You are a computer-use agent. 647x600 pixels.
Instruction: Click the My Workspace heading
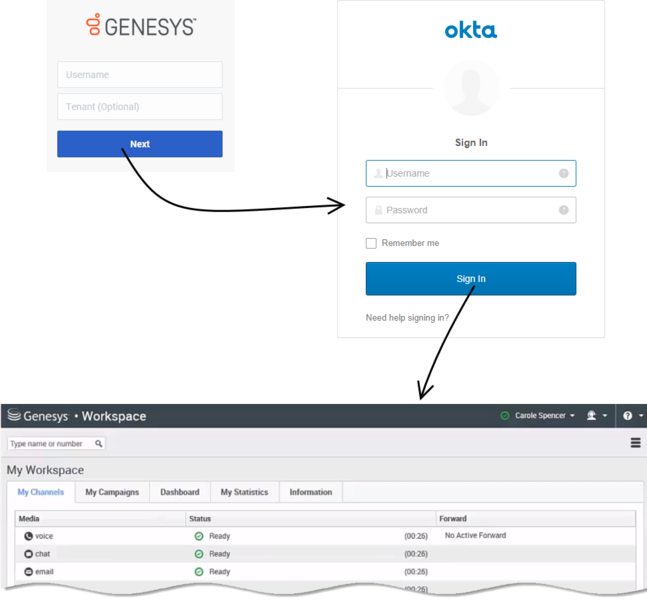(45, 470)
